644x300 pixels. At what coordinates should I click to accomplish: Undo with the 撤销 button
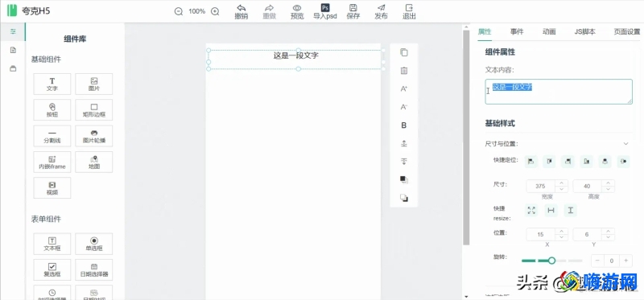pos(241,12)
